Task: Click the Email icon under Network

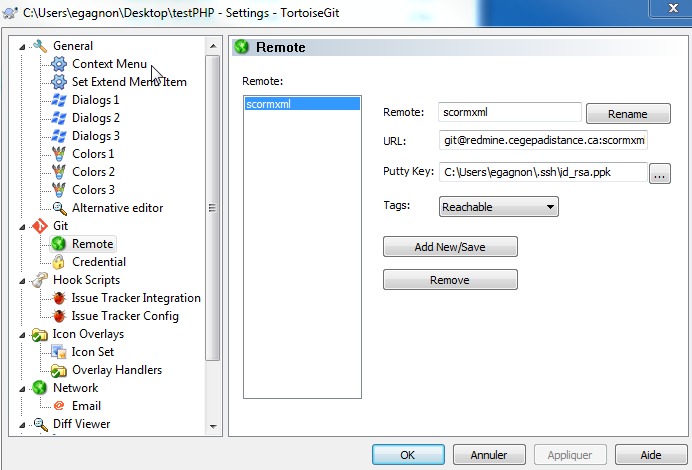Action: pyautogui.click(x=59, y=406)
